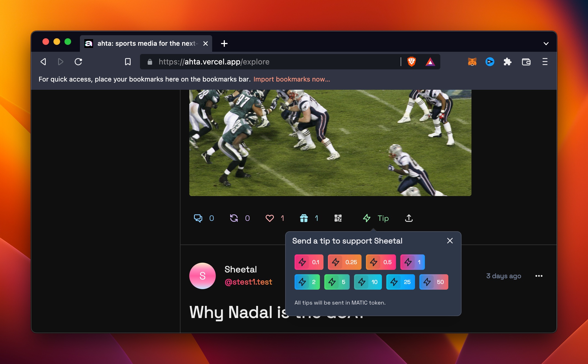Open the Import bookmarks now link
This screenshot has height=364, width=588.
click(x=292, y=79)
